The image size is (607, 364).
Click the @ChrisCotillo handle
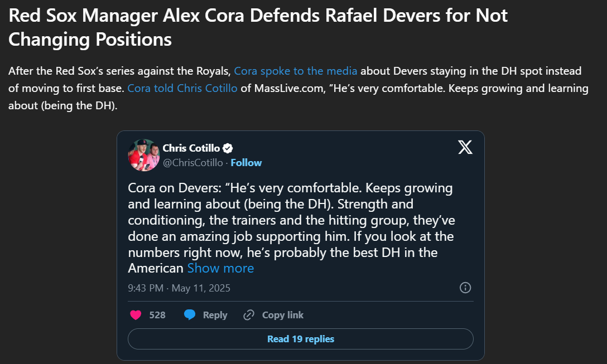192,163
